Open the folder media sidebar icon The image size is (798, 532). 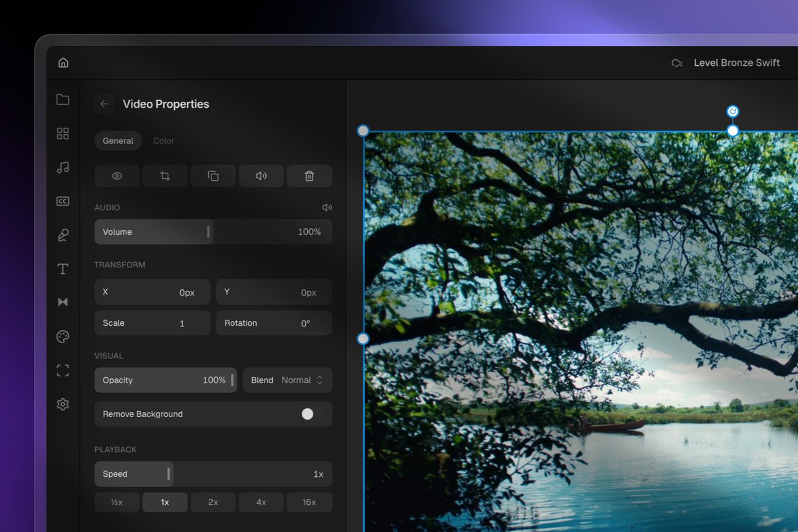click(63, 100)
